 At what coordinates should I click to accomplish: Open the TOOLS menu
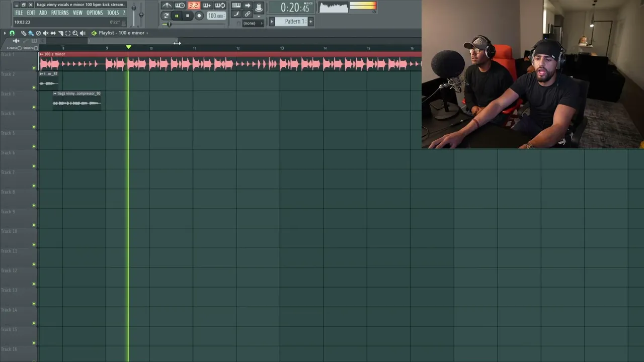click(x=113, y=13)
